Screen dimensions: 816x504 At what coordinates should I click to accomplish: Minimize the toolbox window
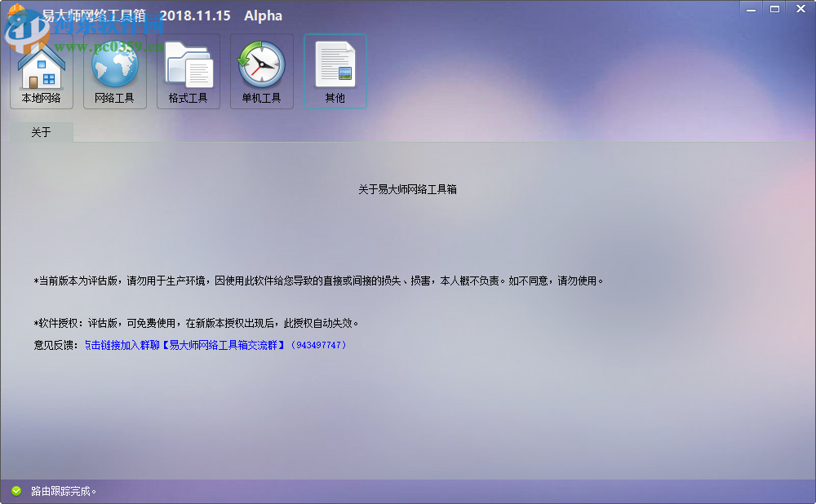click(750, 8)
